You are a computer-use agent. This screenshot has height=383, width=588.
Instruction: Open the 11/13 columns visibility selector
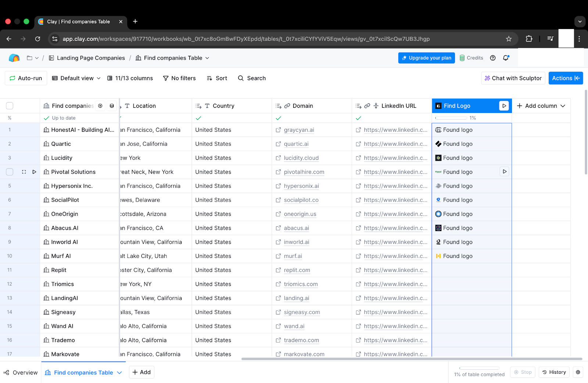[x=130, y=78]
